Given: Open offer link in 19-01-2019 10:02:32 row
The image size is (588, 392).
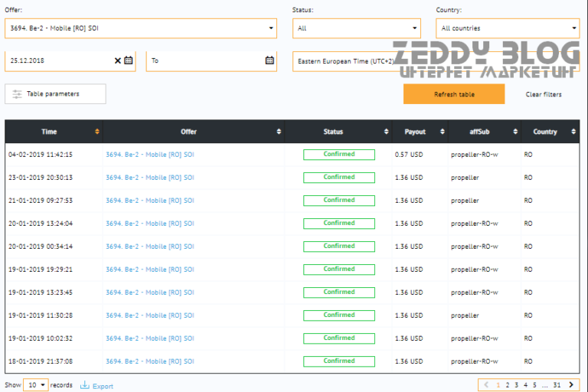Looking at the screenshot, I should coord(150,338).
